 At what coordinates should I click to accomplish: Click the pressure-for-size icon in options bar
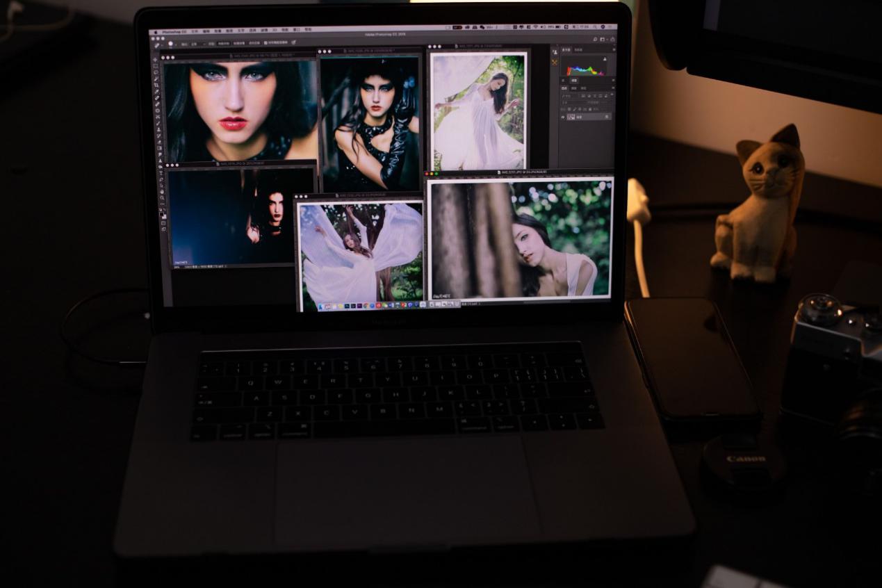tap(293, 43)
